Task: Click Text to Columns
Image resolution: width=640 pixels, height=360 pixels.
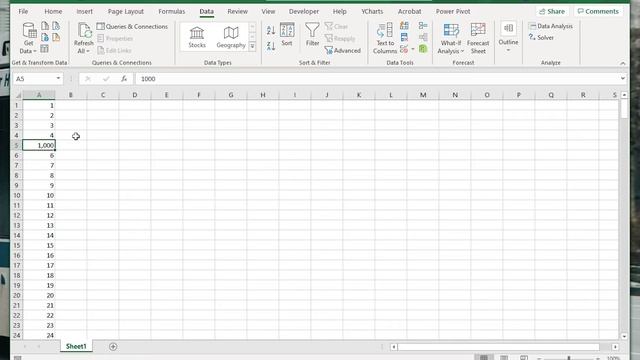Action: [385, 38]
